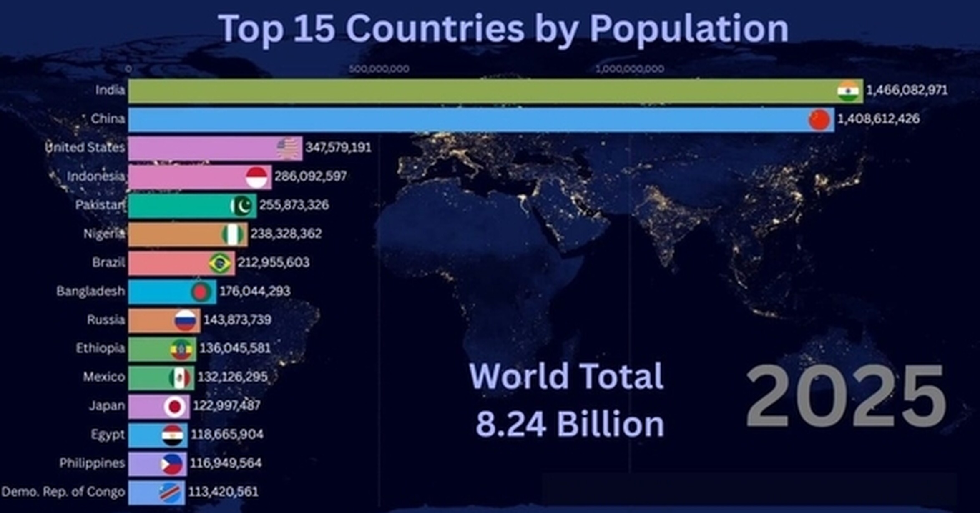Screen dimensions: 980x513
Task: Click the World Total 8.24 Billion text
Action: click(567, 400)
